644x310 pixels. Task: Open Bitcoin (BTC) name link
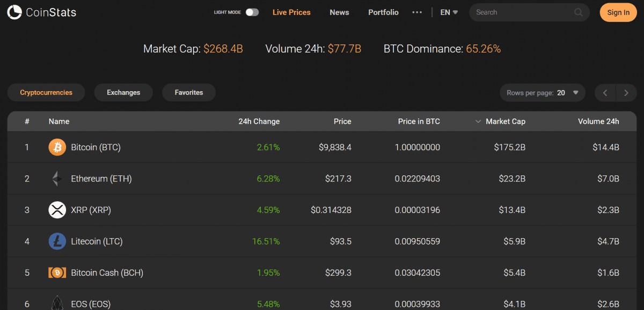[96, 147]
